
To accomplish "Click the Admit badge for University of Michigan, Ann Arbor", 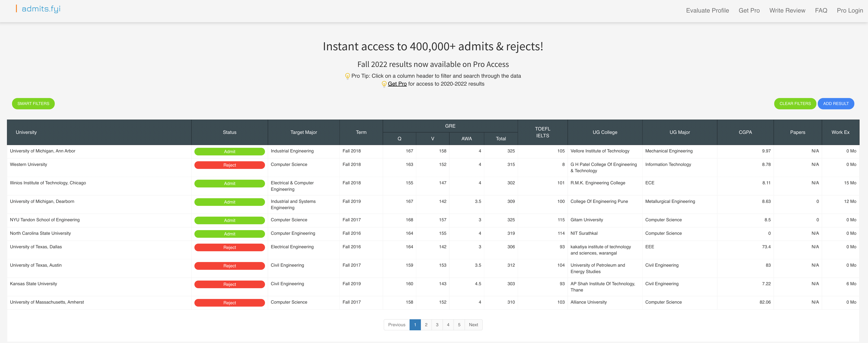I will pyautogui.click(x=229, y=151).
